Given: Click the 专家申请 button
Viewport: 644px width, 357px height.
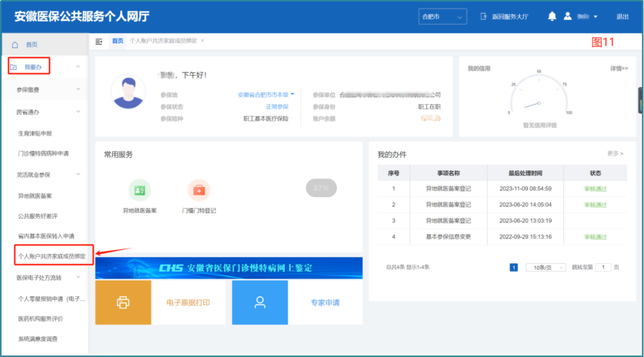Looking at the screenshot, I should (x=326, y=303).
